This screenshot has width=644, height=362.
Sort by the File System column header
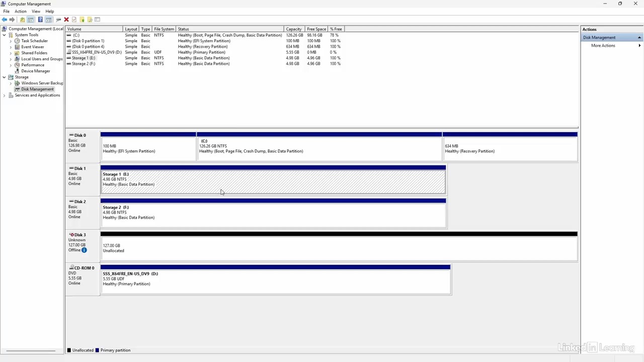click(164, 29)
